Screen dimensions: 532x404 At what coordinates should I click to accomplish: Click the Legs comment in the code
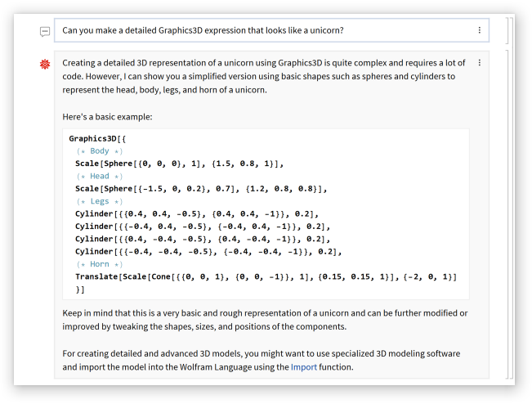pyautogui.click(x=100, y=201)
